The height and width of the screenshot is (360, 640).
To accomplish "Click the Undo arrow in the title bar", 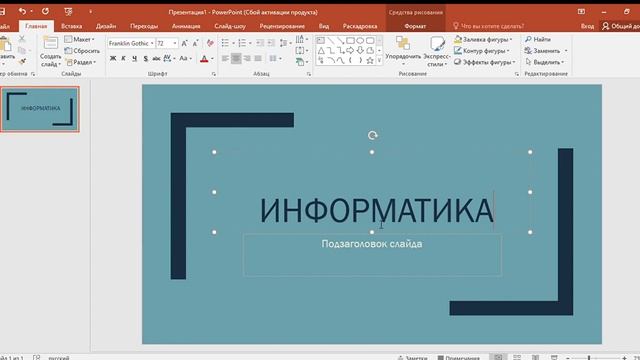I will coord(22,11).
